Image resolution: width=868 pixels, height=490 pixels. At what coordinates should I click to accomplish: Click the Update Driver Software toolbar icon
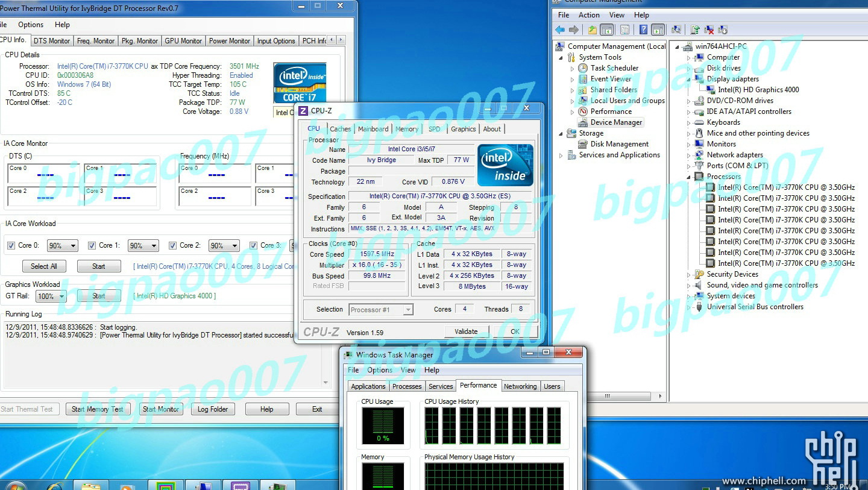pos(695,30)
